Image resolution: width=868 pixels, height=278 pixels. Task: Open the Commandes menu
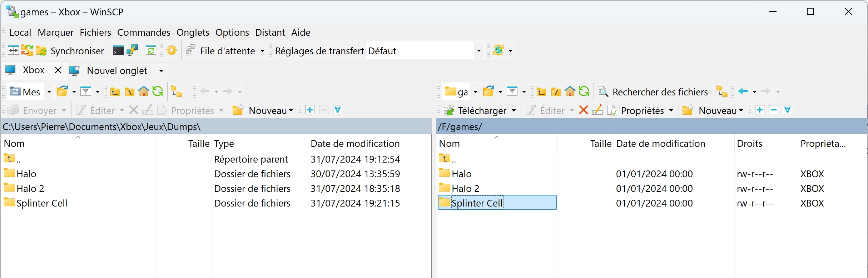[x=144, y=33]
